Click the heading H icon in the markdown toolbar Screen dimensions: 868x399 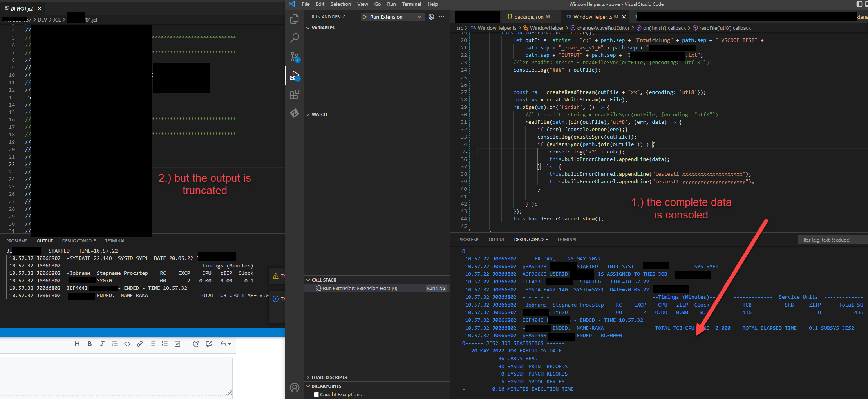pyautogui.click(x=77, y=344)
